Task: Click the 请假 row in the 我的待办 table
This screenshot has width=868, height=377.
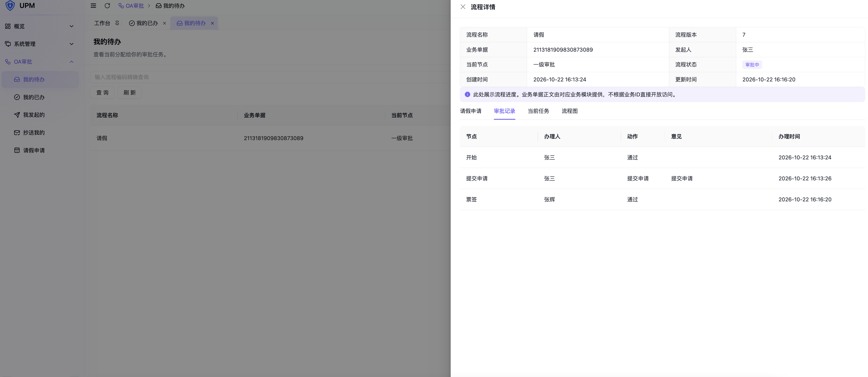Action: coord(270,138)
